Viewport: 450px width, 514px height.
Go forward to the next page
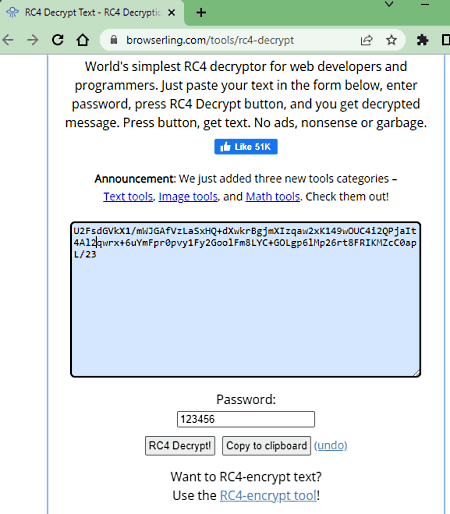coord(33,40)
